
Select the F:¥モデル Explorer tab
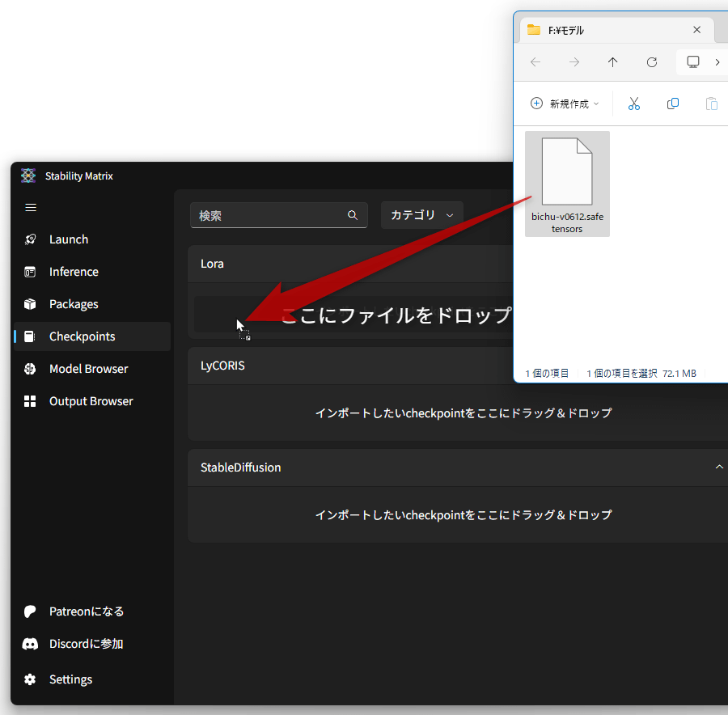point(616,30)
